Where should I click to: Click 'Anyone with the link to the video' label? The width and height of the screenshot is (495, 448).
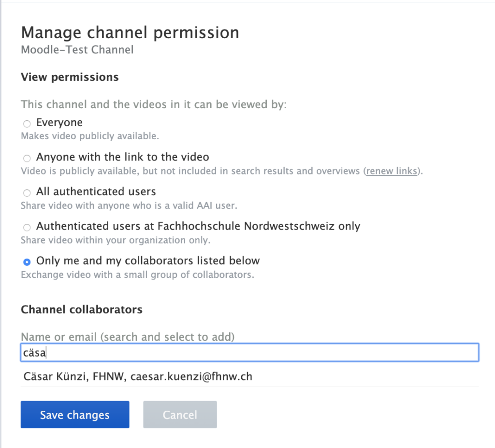click(x=122, y=157)
